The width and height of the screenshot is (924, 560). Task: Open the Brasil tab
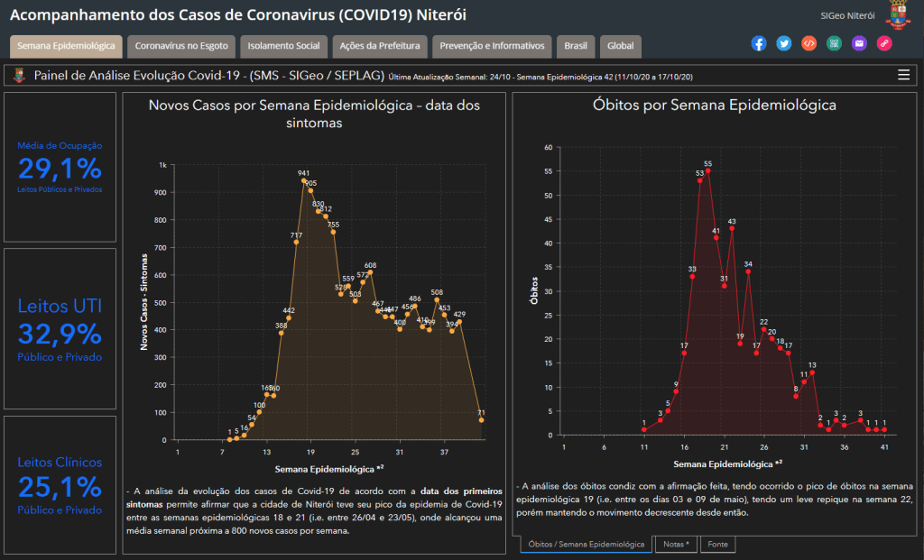(x=575, y=46)
